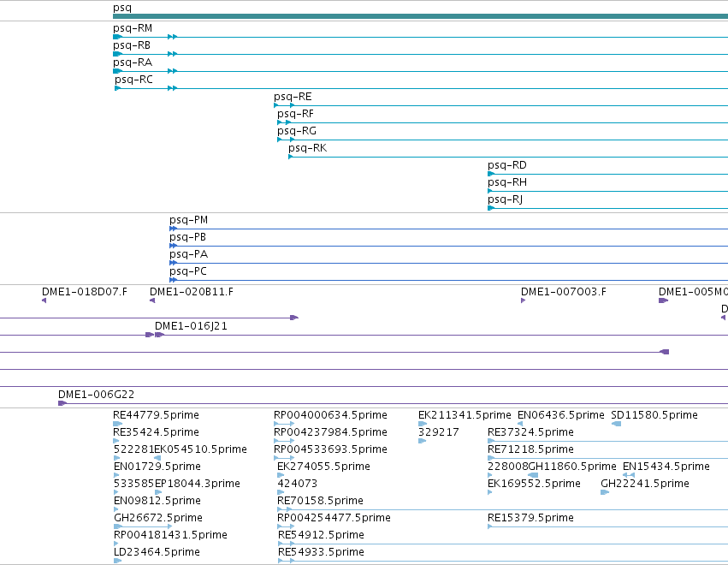This screenshot has height=565, width=728.
Task: Select the psq-RH transcript label
Action: click(507, 182)
